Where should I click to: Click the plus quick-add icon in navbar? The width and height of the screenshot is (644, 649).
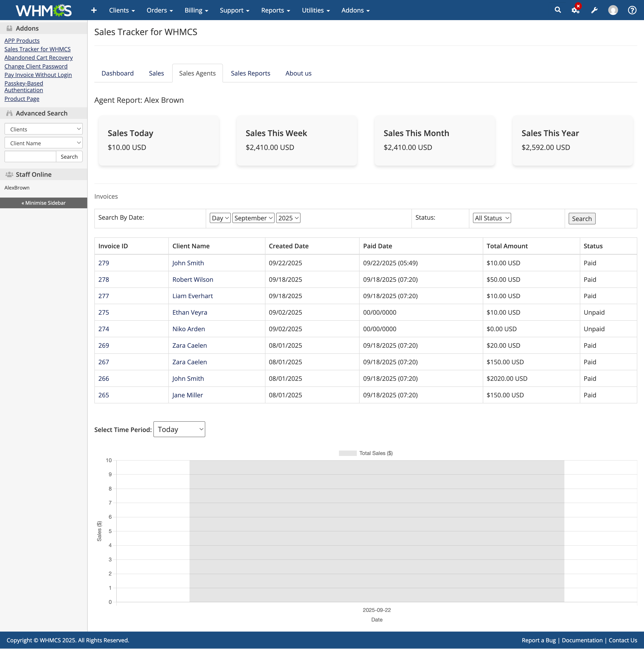point(94,11)
